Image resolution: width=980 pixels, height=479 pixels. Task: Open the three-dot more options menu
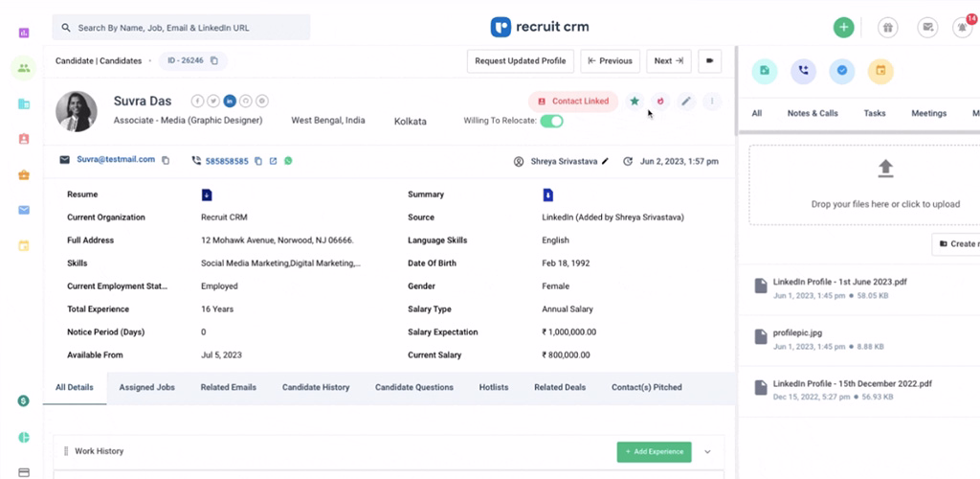pos(712,101)
